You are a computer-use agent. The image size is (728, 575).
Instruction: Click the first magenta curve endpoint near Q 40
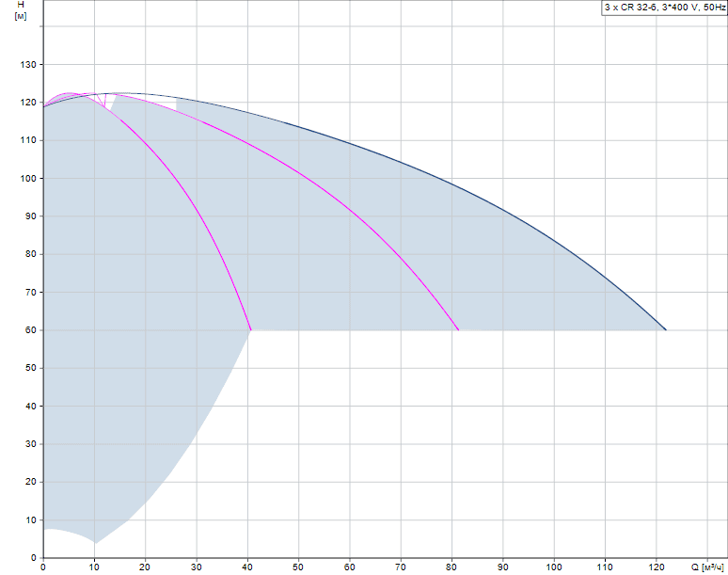251,329
